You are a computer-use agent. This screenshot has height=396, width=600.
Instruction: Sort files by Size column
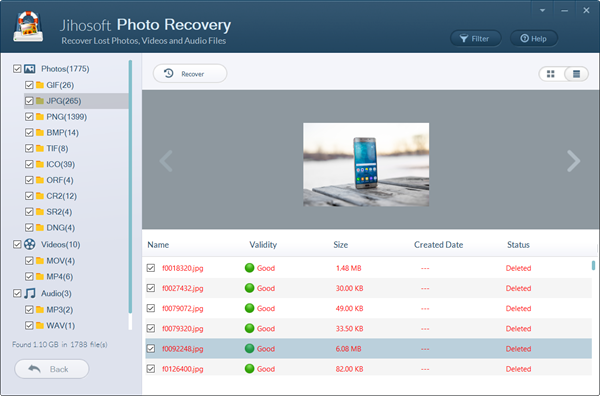coord(341,245)
